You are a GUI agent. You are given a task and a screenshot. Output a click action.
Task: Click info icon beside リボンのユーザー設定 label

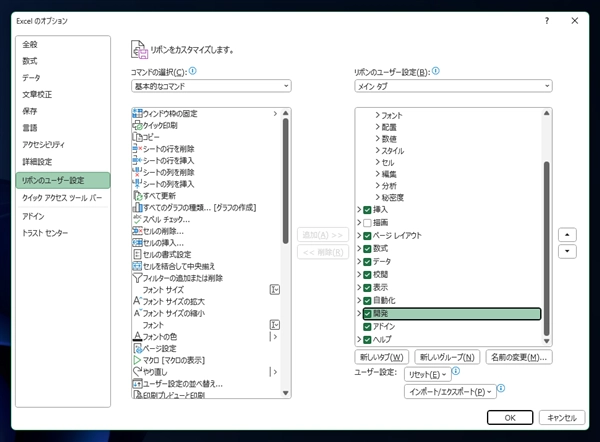pyautogui.click(x=435, y=71)
